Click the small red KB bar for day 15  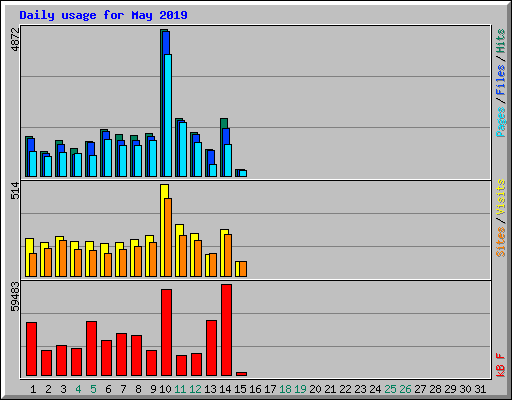point(241,374)
